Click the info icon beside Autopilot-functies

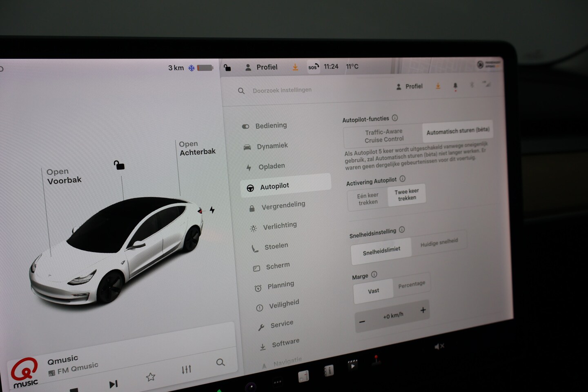pyautogui.click(x=395, y=118)
